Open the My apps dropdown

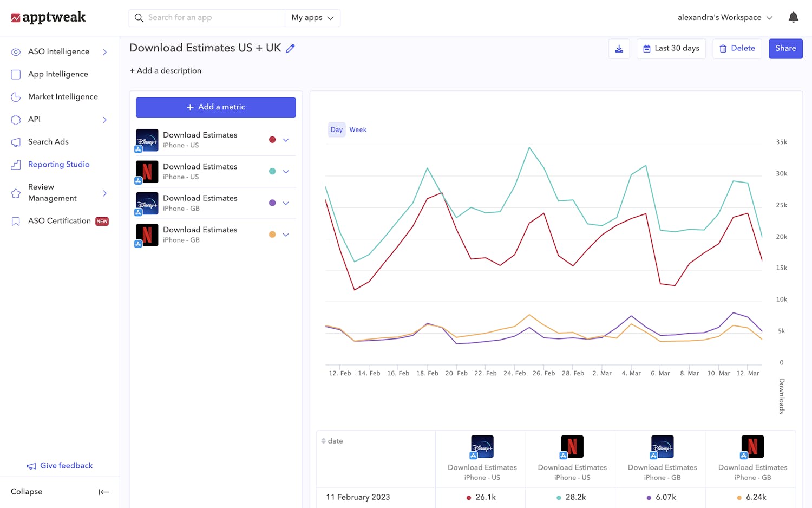pyautogui.click(x=312, y=17)
